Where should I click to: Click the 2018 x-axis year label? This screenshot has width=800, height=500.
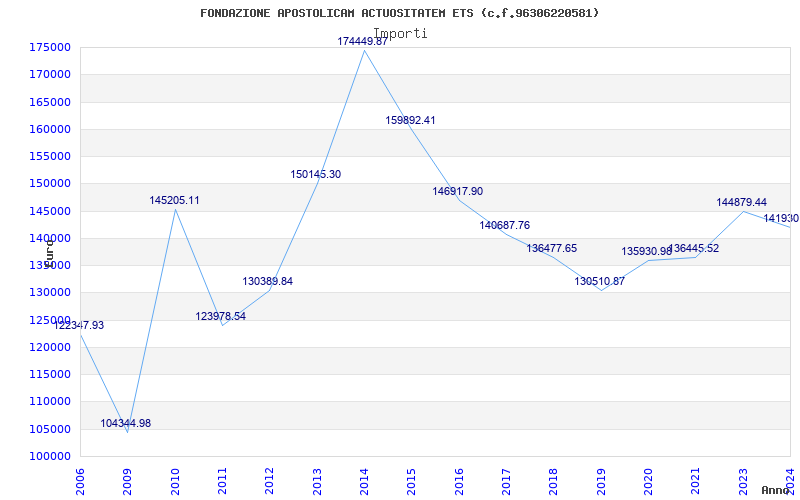point(554,481)
